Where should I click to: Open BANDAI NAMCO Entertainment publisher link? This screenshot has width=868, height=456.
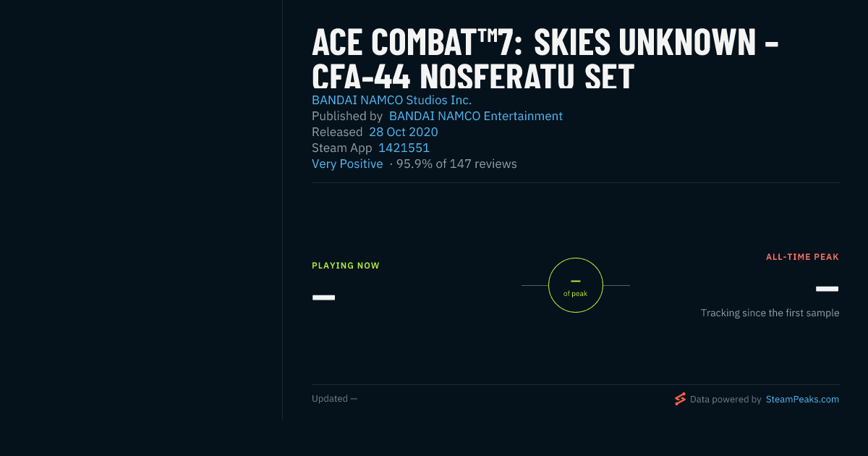476,116
